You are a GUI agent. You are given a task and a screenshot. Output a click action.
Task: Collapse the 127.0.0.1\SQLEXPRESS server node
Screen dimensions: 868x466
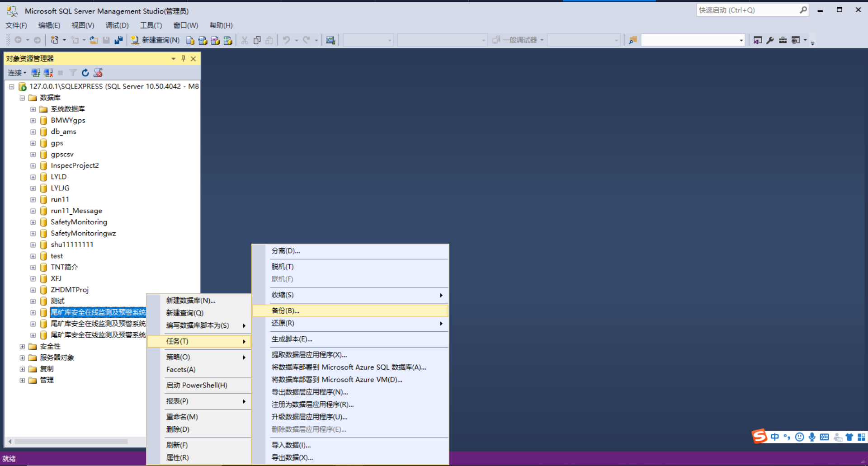coord(11,86)
